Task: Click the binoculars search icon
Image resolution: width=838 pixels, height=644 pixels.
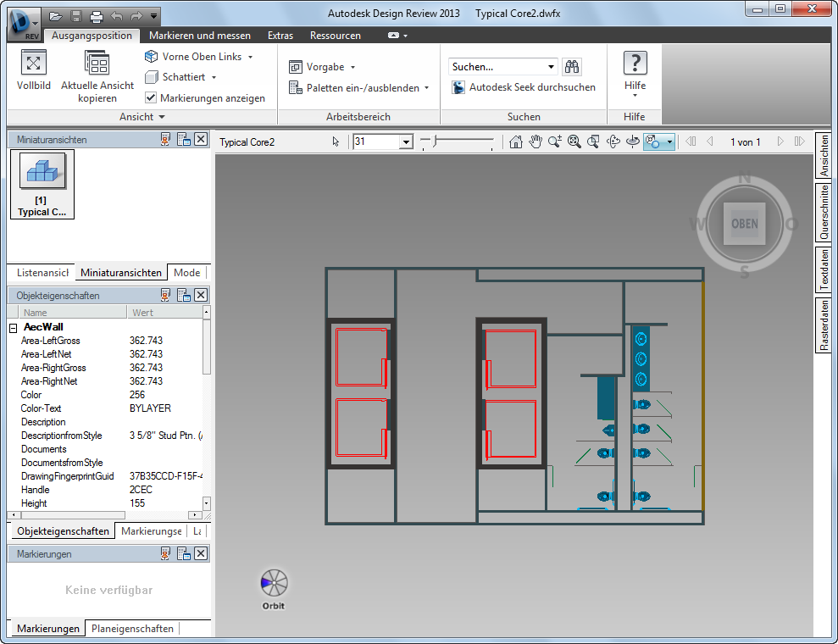Action: (x=572, y=67)
